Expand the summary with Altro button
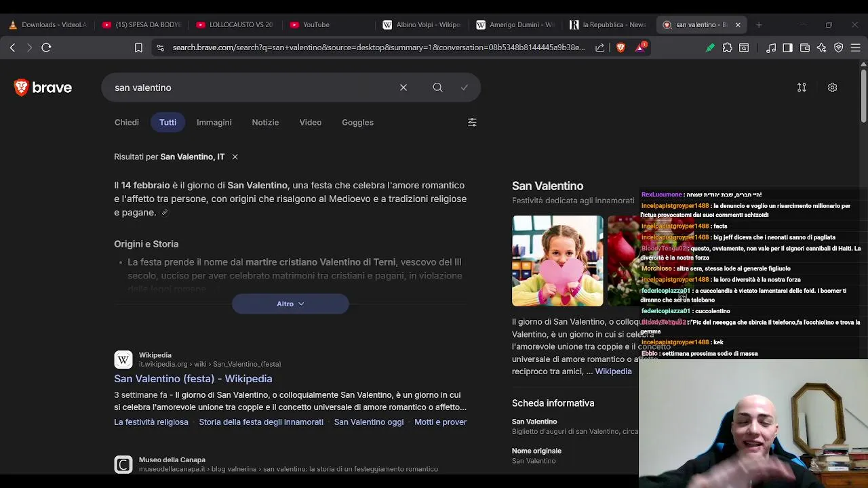Viewport: 868px width, 488px height. click(290, 304)
